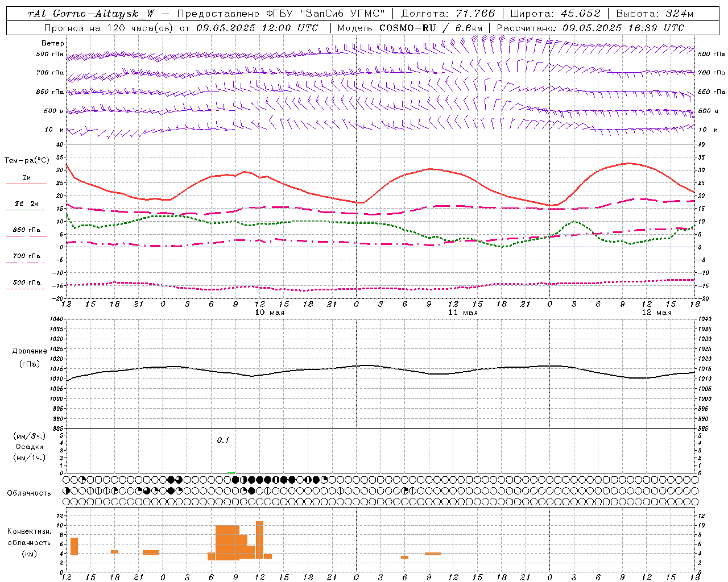Click the Давление panel label
This screenshot has height=582, width=728.
pyautogui.click(x=30, y=351)
